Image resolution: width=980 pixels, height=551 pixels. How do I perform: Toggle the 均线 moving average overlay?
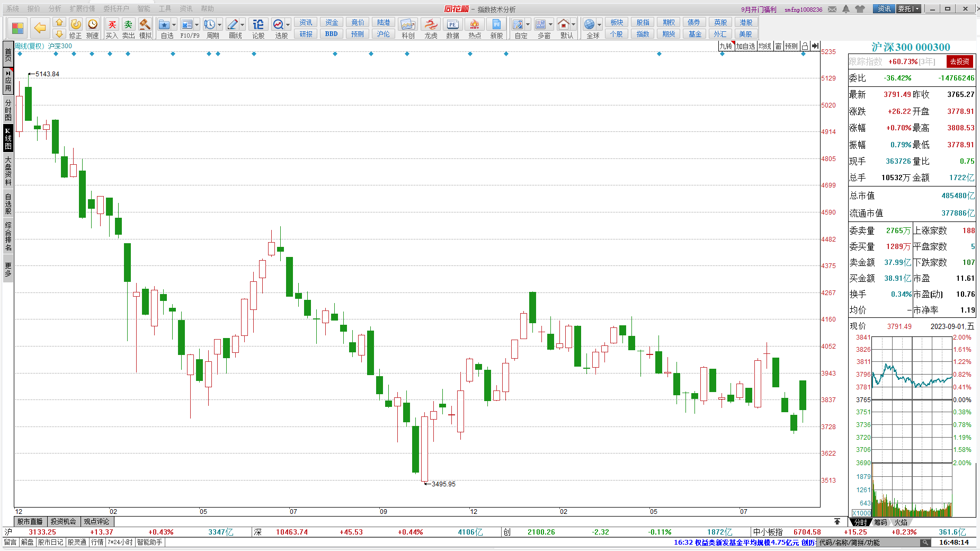coord(764,47)
